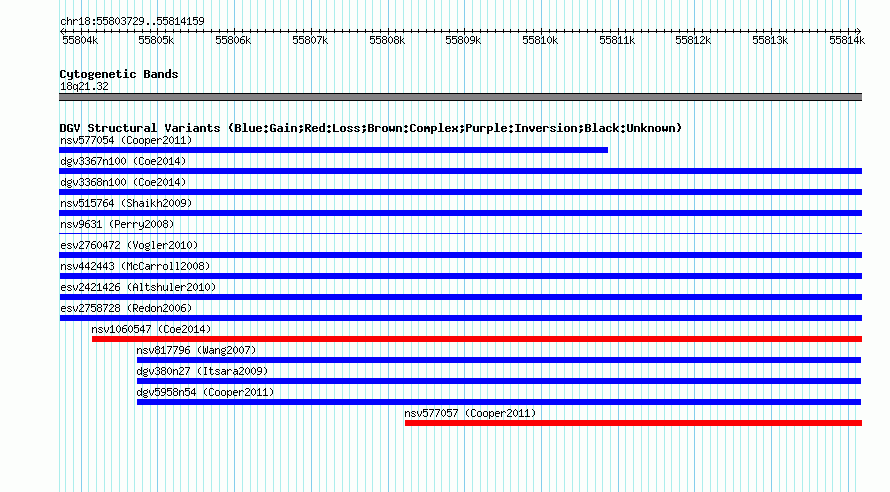Click the 55804k ruler tick label

(x=80, y=40)
